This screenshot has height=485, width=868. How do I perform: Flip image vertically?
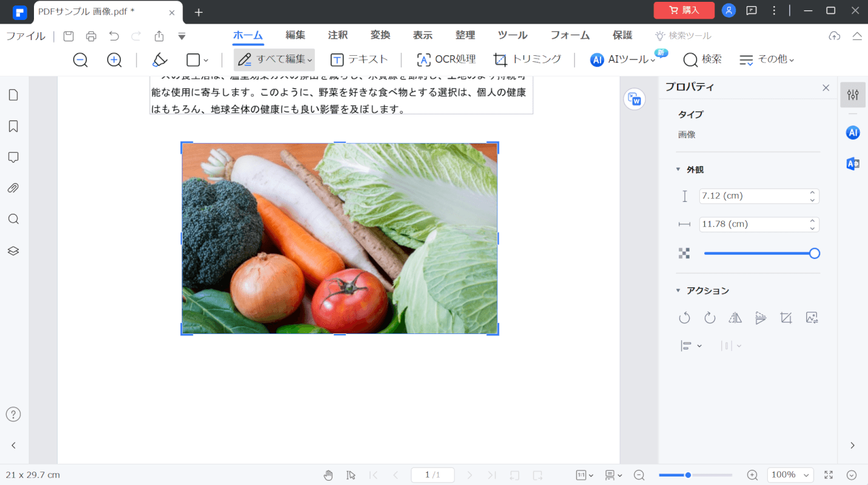tap(761, 318)
